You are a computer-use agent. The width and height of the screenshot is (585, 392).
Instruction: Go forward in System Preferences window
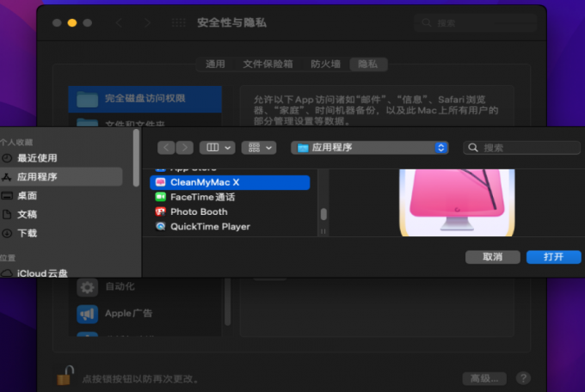point(147,22)
